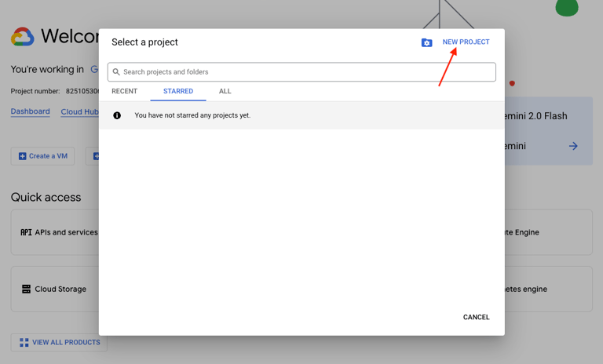Open the Cloud Storage quick access card
Screen dimensions: 603x364
[55, 289]
